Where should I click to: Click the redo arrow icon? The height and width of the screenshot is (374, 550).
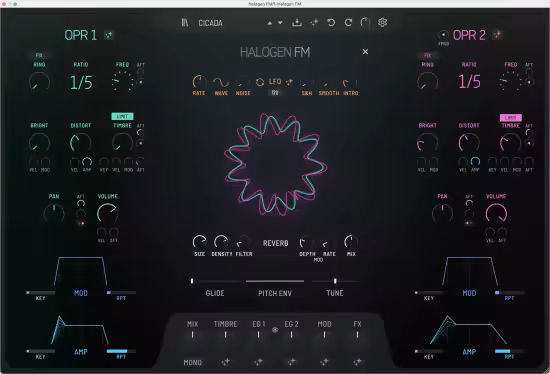(x=348, y=23)
